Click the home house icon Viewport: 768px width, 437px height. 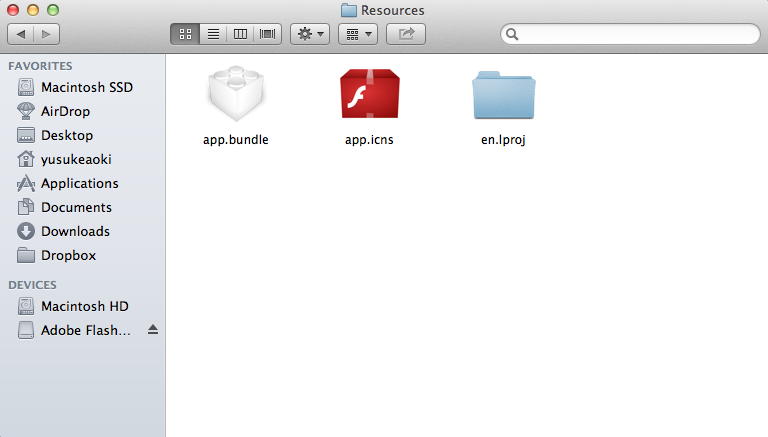tap(26, 159)
